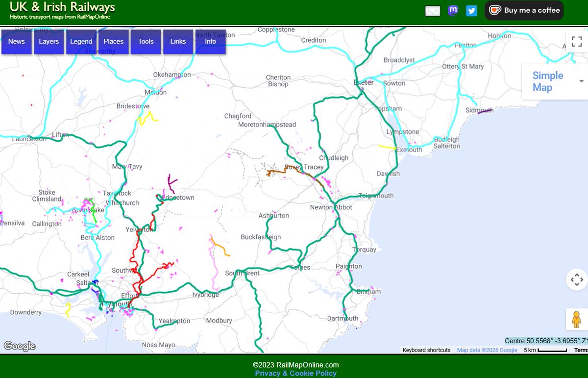Click the Ashburton map label
Screen dimensions: 588x378
pyautogui.click(x=274, y=215)
